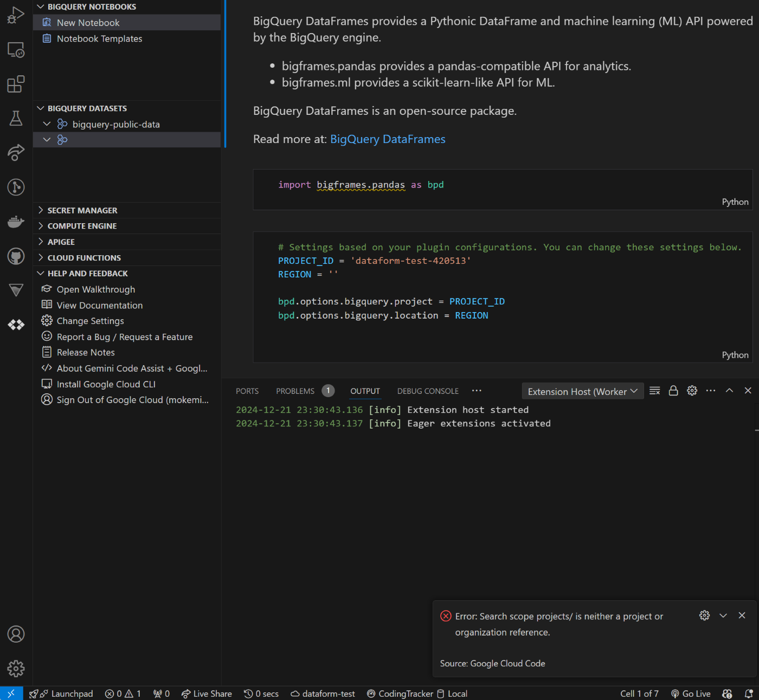Click Install Google Cloud CLI
Screen dimensions: 759x700
click(106, 384)
